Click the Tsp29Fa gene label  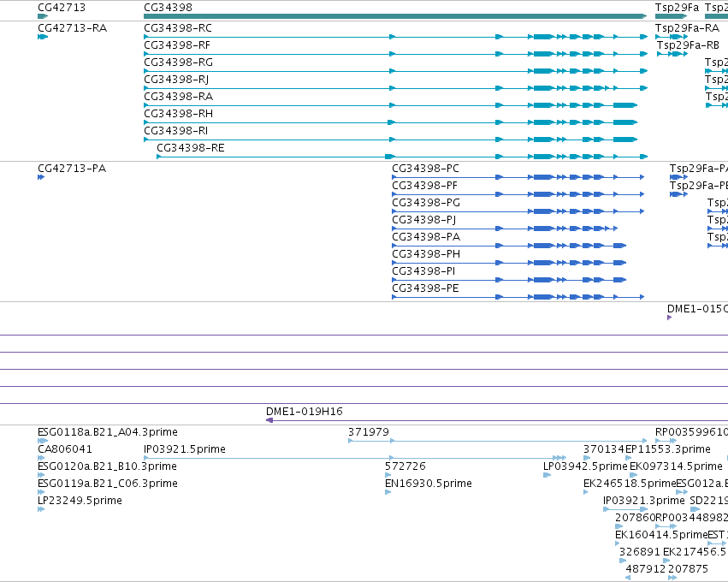coord(677,8)
